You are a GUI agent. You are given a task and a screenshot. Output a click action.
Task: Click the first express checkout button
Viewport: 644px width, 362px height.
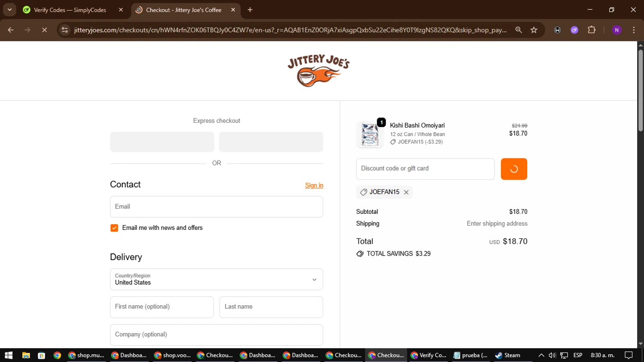click(162, 142)
